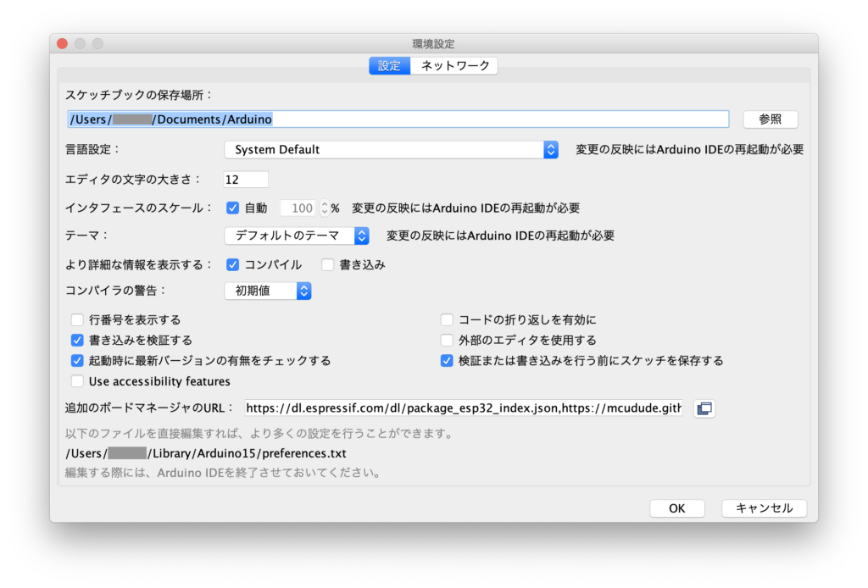Click the 参照 browse button
Viewport: 868px width, 588px height.
[770, 119]
